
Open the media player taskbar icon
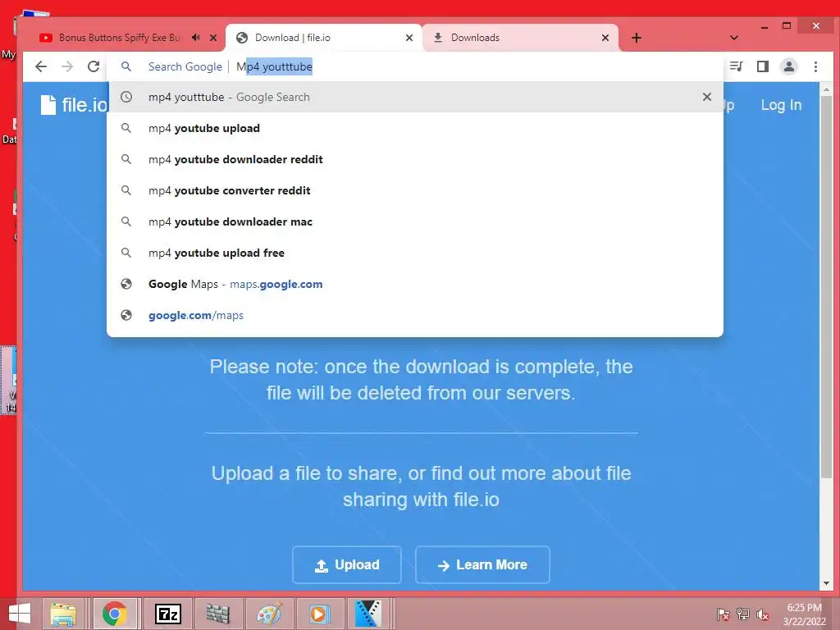319,614
